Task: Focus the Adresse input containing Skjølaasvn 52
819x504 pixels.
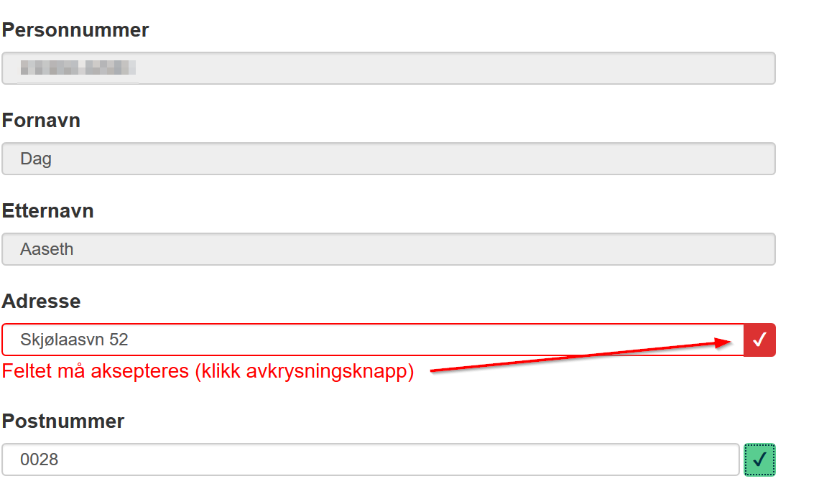Action: coord(373,340)
